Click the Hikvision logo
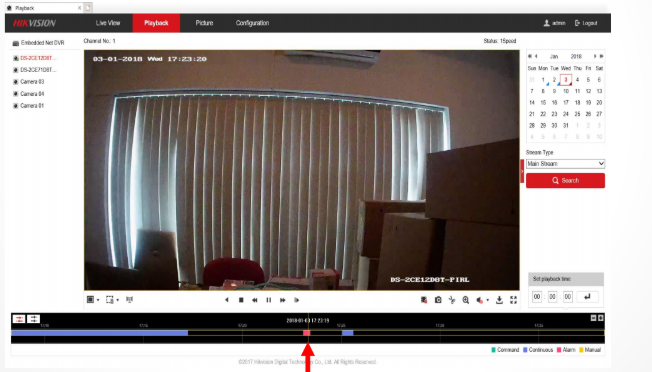The image size is (652, 372). point(34,23)
